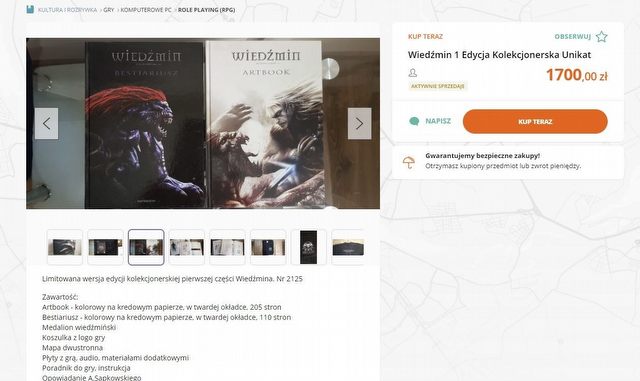Select the fourth gallery thumbnail
Screen dimensions: 640x381
click(x=187, y=247)
